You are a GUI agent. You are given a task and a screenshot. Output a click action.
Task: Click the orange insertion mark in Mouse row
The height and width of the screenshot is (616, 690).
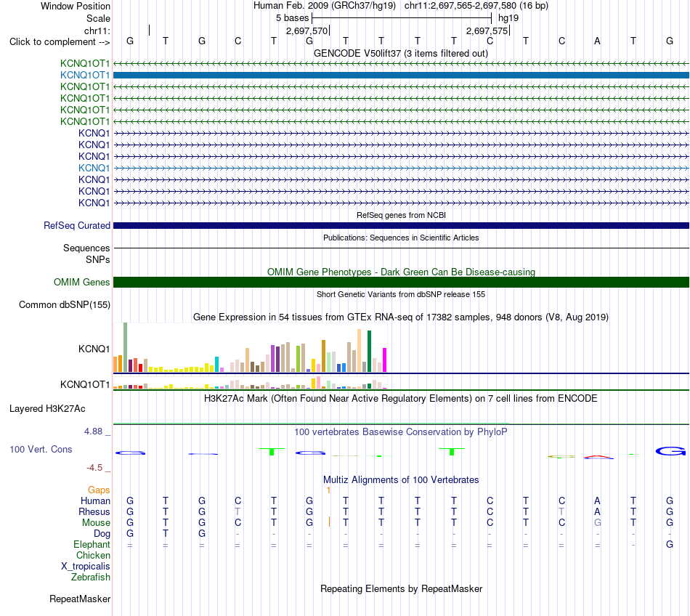click(329, 522)
